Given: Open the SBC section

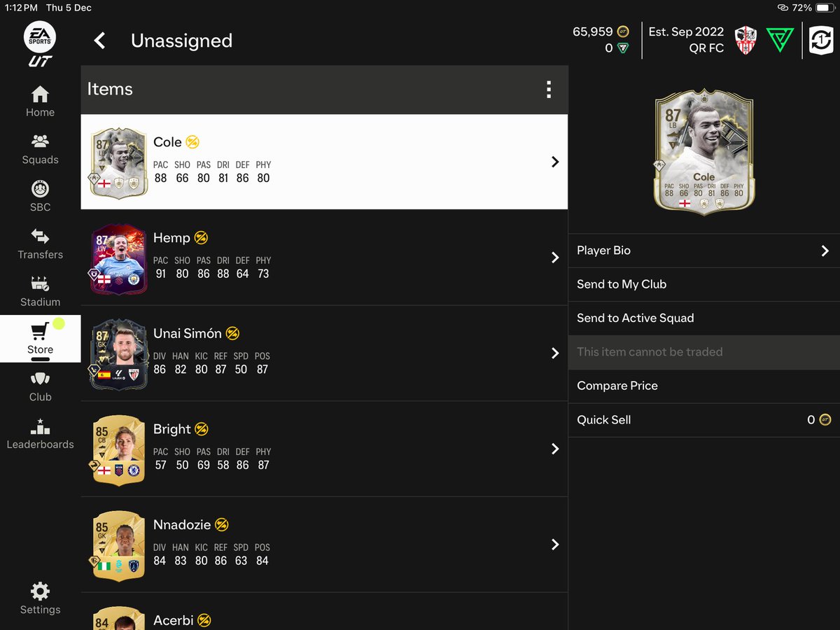Looking at the screenshot, I should click(x=40, y=197).
